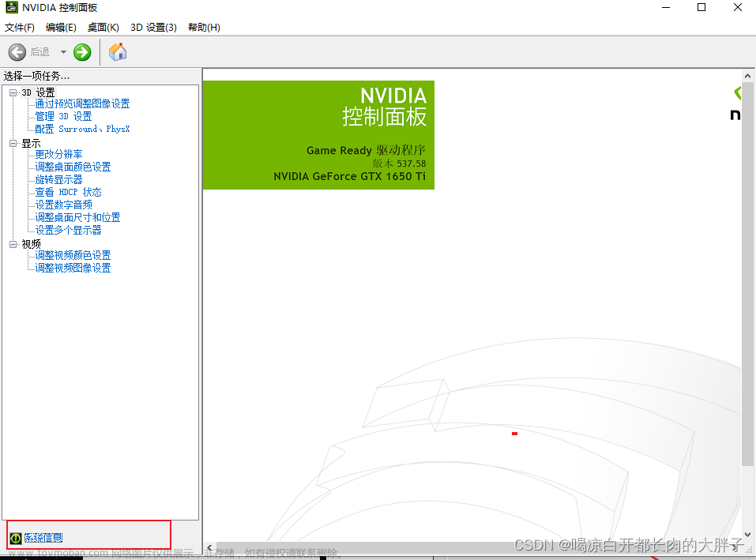
Task: Open the Back history dropdown arrow
Action: [x=63, y=52]
